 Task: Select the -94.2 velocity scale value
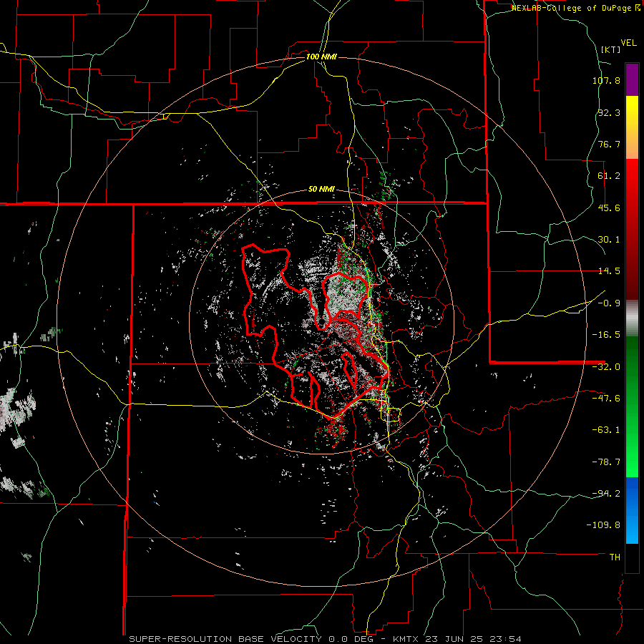[606, 493]
